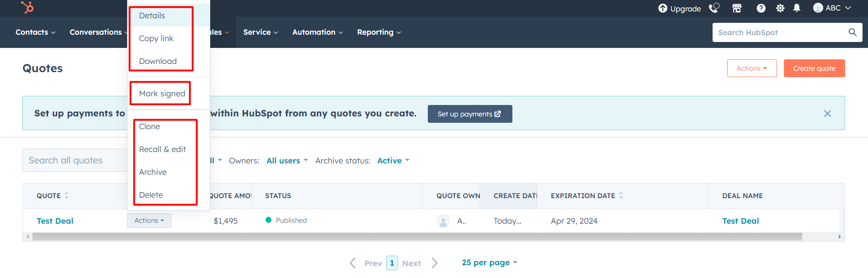Select Clone from the actions menu
This screenshot has width=868, height=278.
tap(169, 126)
